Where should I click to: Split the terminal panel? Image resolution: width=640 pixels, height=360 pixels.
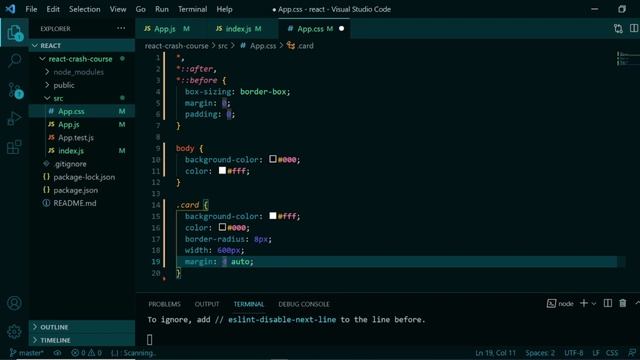pos(608,303)
